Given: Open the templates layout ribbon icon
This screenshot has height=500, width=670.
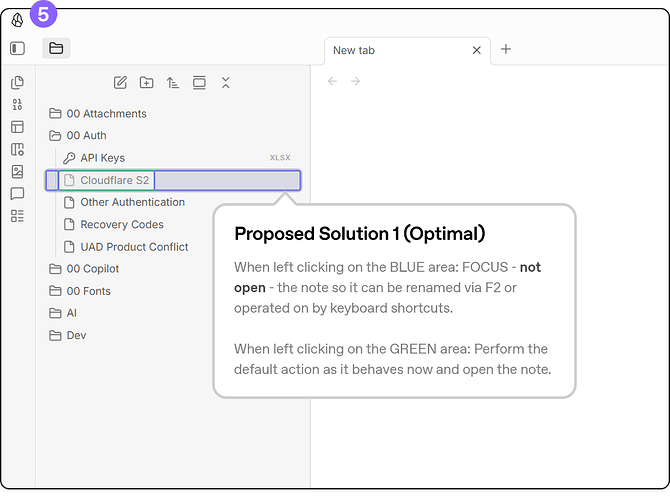Looking at the screenshot, I should tap(17, 127).
